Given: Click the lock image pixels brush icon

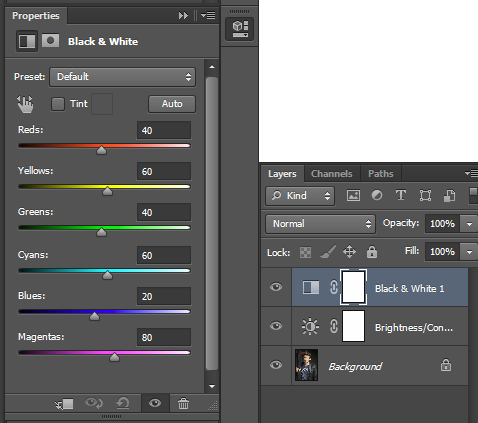Looking at the screenshot, I should tap(328, 252).
